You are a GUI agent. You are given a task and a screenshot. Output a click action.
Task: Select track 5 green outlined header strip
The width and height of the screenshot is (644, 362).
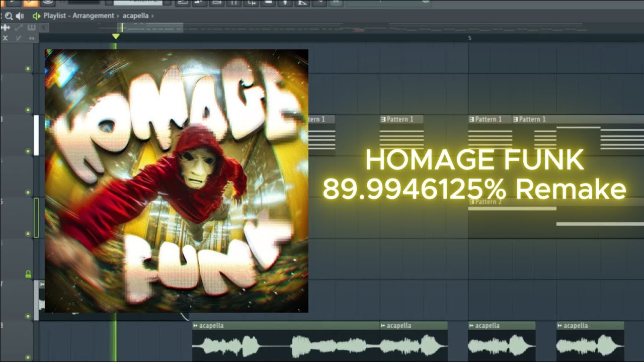click(36, 217)
